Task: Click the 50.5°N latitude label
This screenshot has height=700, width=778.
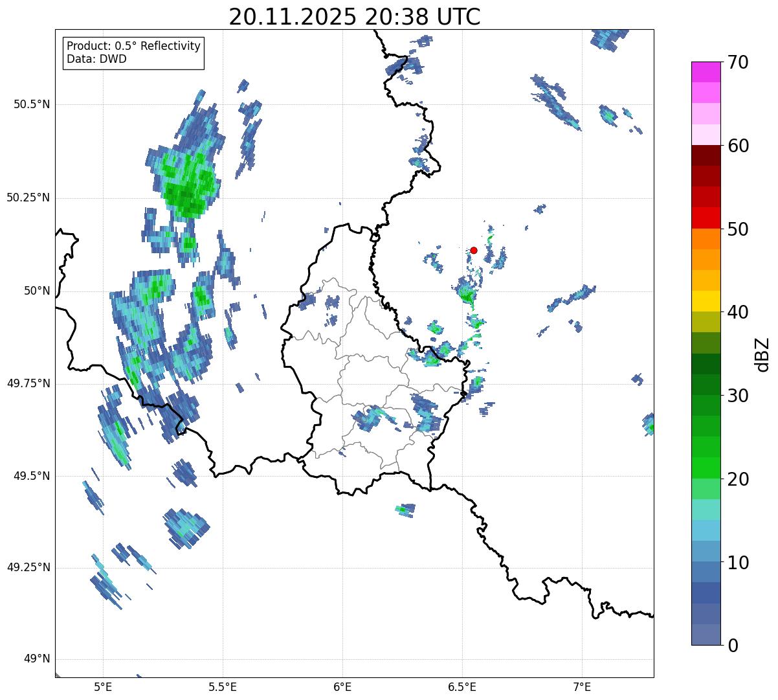Action: click(32, 104)
